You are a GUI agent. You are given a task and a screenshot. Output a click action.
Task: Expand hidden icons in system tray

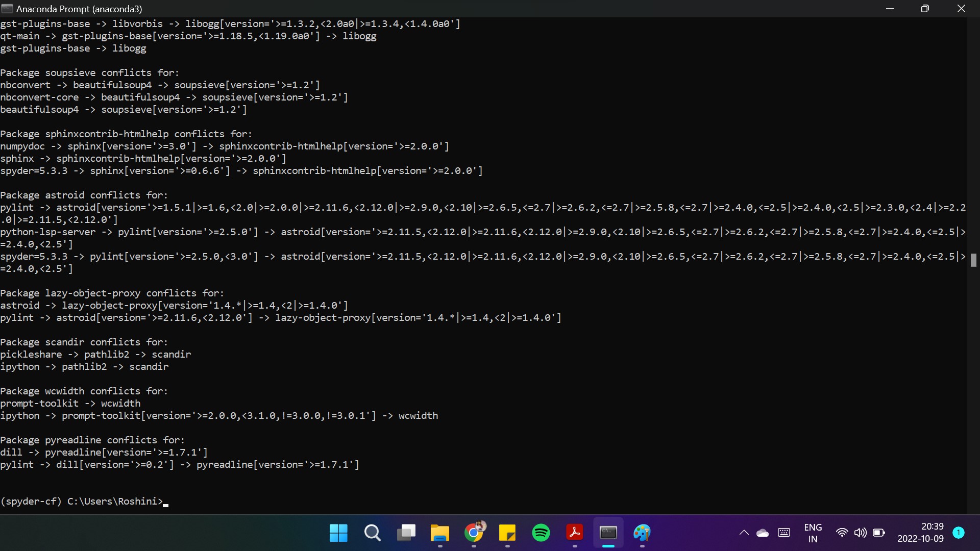point(744,533)
